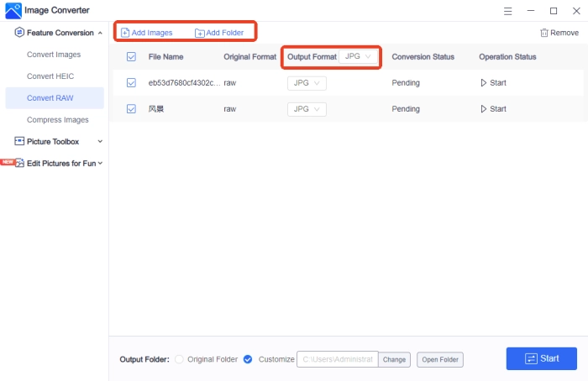Uncheck the eb53d7680cf4302c file checkbox
Screen dimensions: 588x381
coord(130,83)
